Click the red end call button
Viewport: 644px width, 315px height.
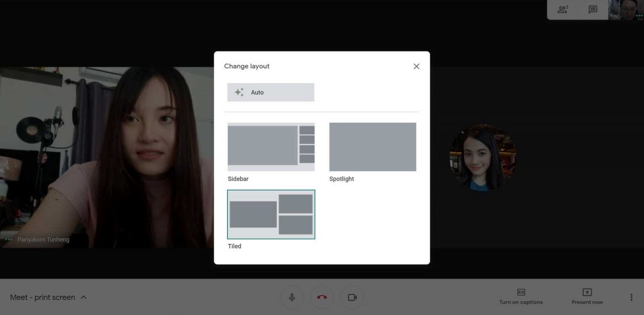pyautogui.click(x=322, y=297)
